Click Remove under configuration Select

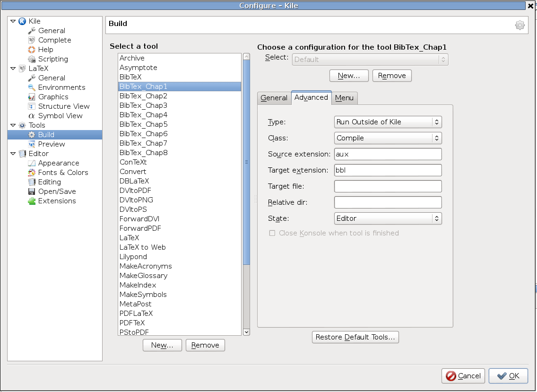click(392, 76)
